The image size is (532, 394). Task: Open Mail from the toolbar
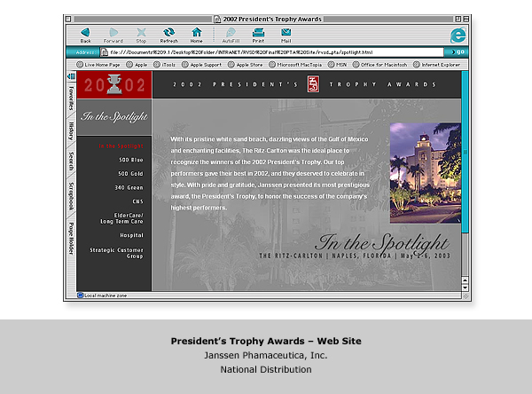click(286, 35)
